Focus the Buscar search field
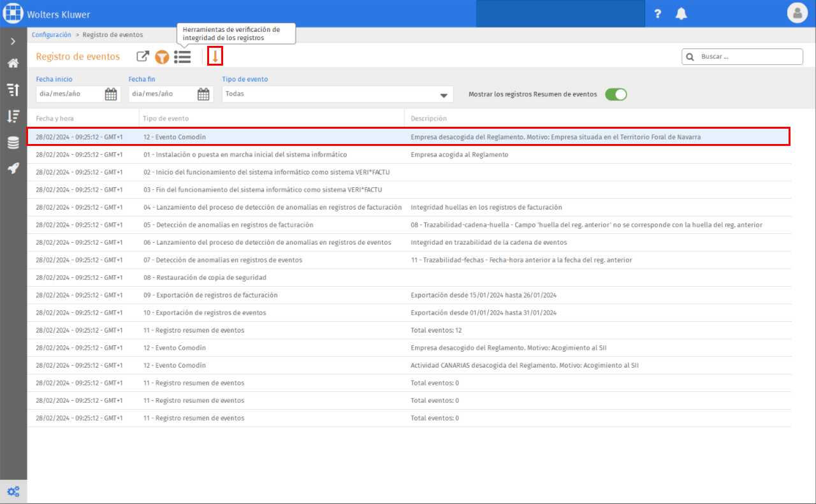 pos(743,57)
